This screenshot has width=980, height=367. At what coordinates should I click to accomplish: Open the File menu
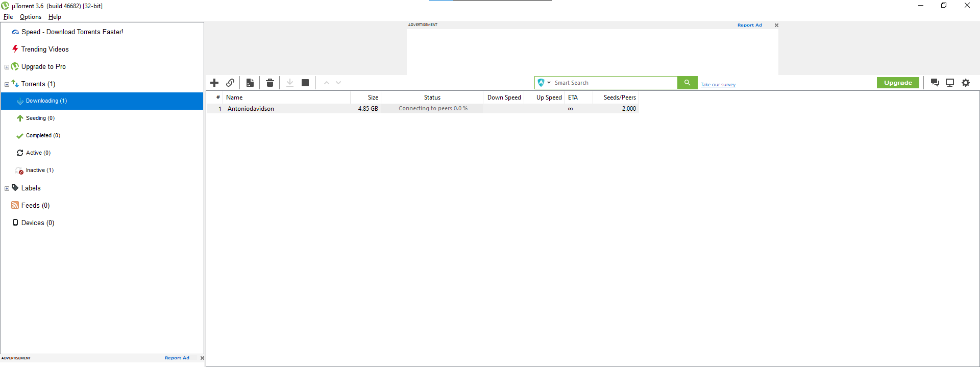coord(8,17)
